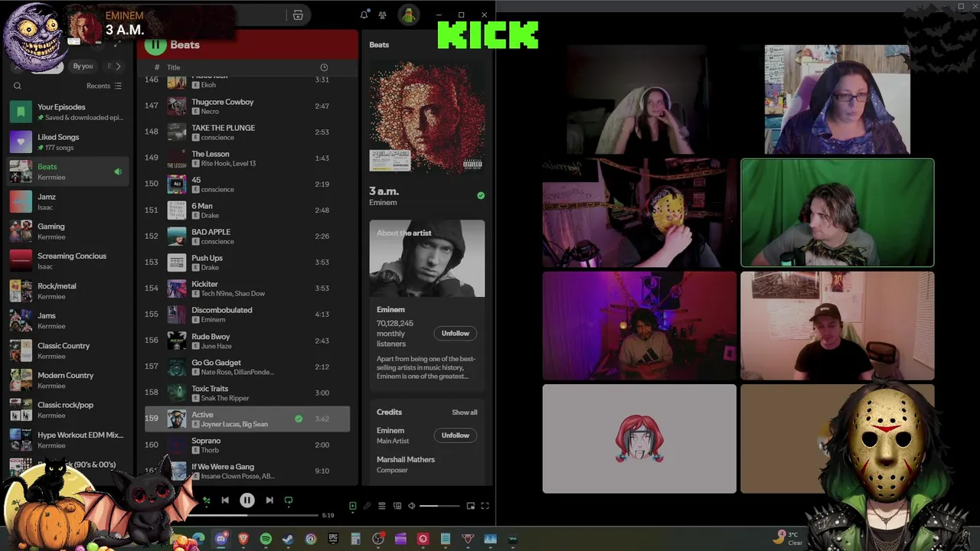
Task: Open the Screaming Concious playlist
Action: click(x=69, y=261)
